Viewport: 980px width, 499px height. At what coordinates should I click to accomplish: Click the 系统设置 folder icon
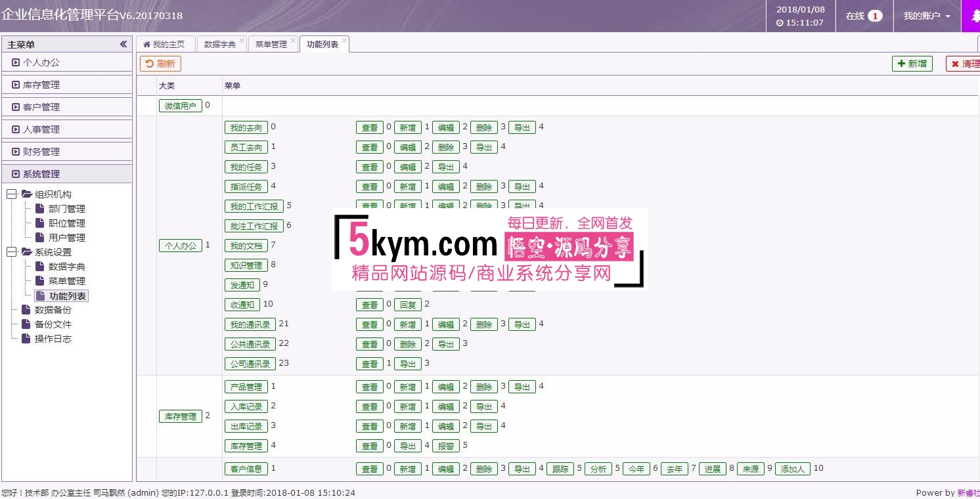(26, 252)
